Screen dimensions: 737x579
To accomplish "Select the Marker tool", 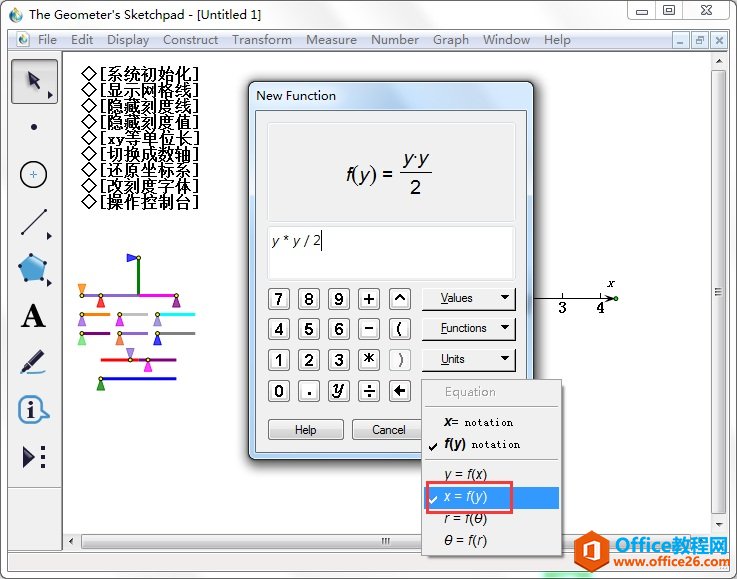I will pos(33,361).
